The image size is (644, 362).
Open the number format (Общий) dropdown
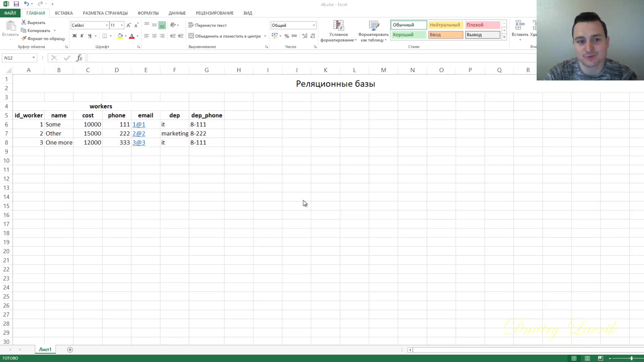click(314, 25)
